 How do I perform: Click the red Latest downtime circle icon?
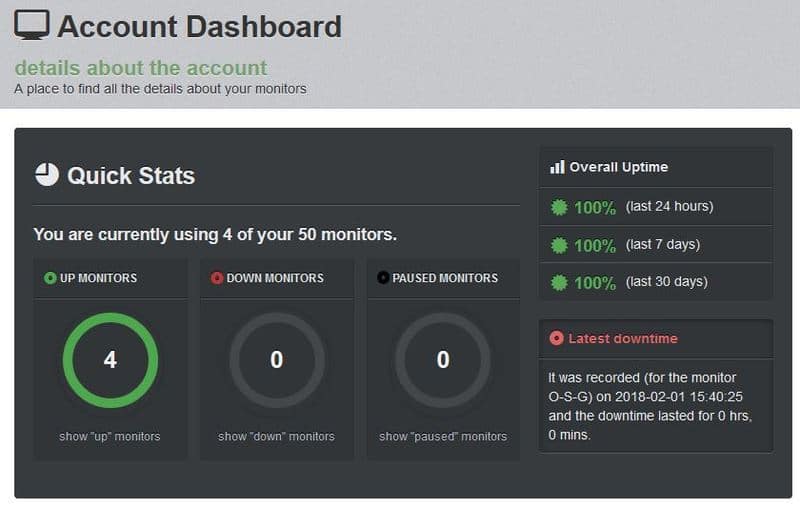click(x=556, y=338)
